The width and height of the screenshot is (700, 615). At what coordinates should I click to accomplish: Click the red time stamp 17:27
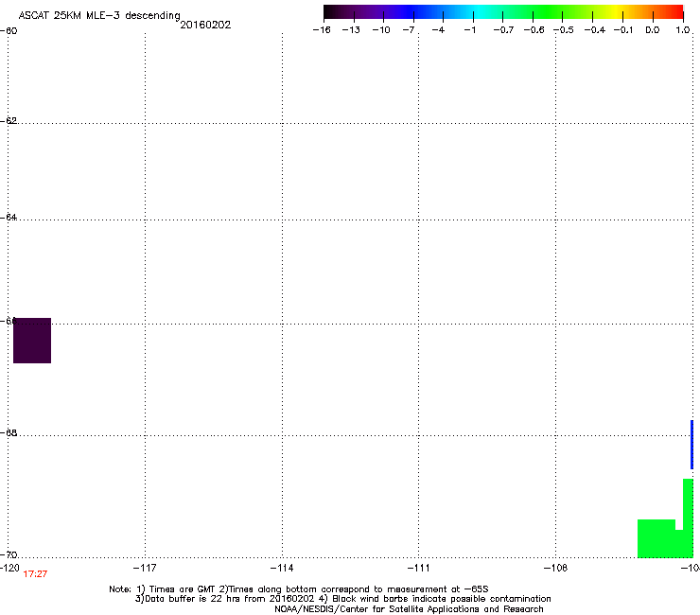[35, 574]
